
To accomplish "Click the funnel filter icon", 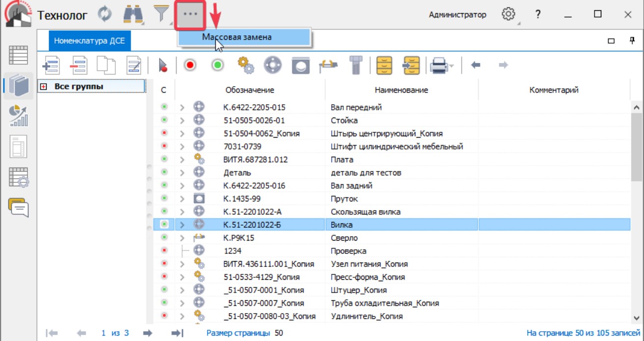I will pos(161,15).
